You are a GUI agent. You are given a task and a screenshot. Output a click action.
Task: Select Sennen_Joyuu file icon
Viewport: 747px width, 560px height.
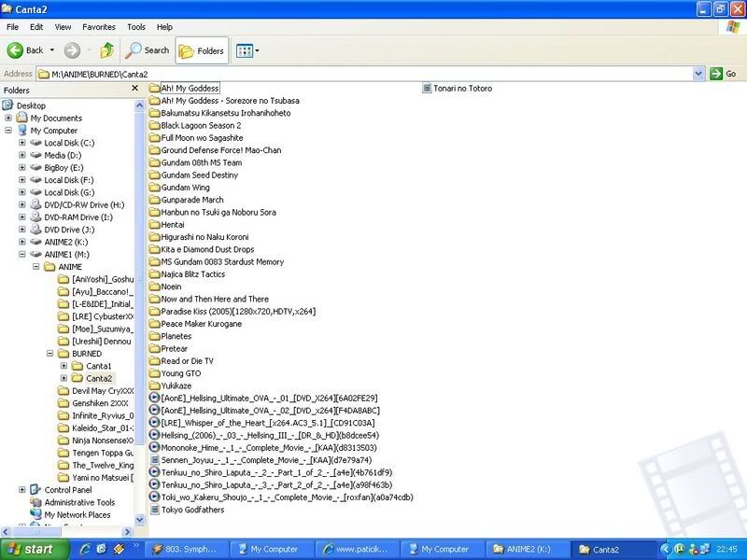tap(154, 460)
